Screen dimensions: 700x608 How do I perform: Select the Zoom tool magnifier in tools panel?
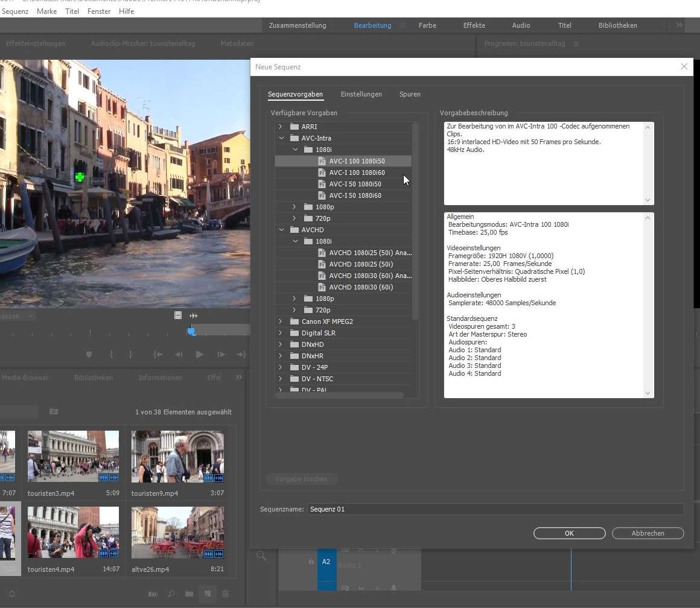click(x=261, y=556)
